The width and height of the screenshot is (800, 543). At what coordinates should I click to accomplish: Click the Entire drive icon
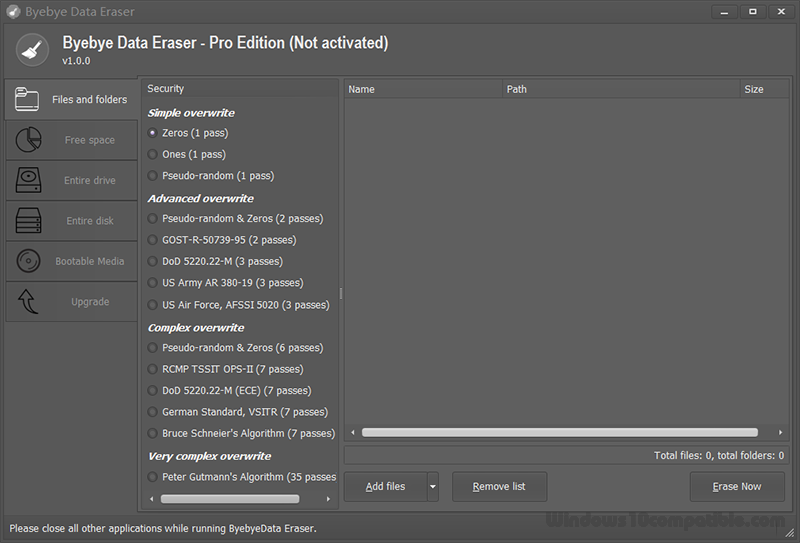[x=27, y=181]
